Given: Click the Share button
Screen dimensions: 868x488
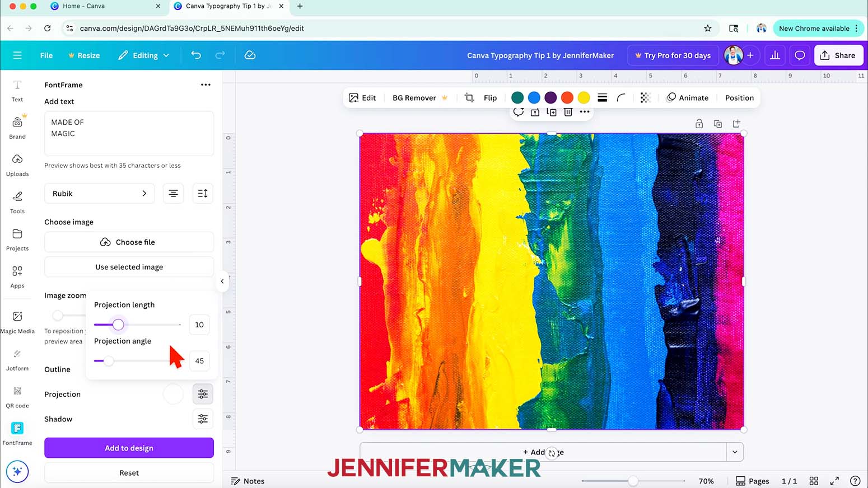Looking at the screenshot, I should tap(838, 55).
